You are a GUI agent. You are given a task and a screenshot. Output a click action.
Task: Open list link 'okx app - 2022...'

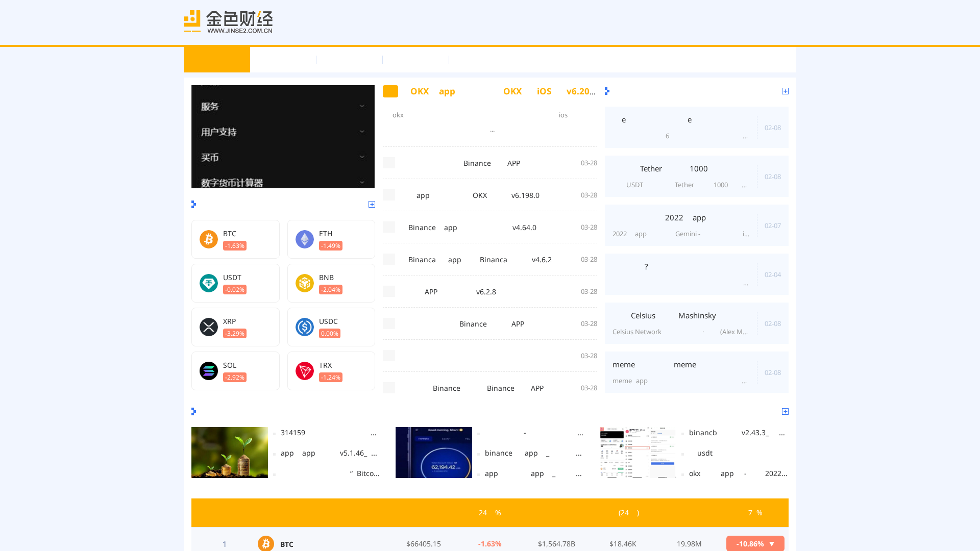(738, 473)
